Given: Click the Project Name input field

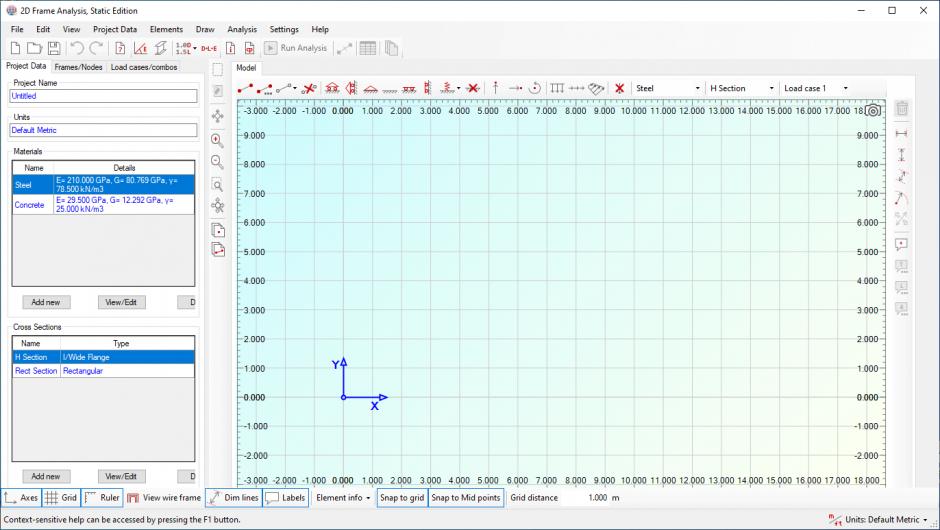Looking at the screenshot, I should click(103, 96).
